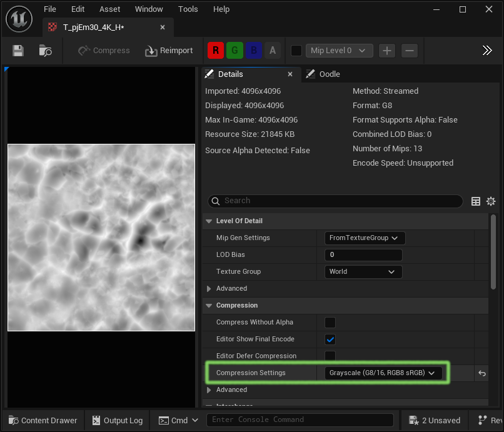
Task: Click the 2 Unsaved status button
Action: coord(435,420)
